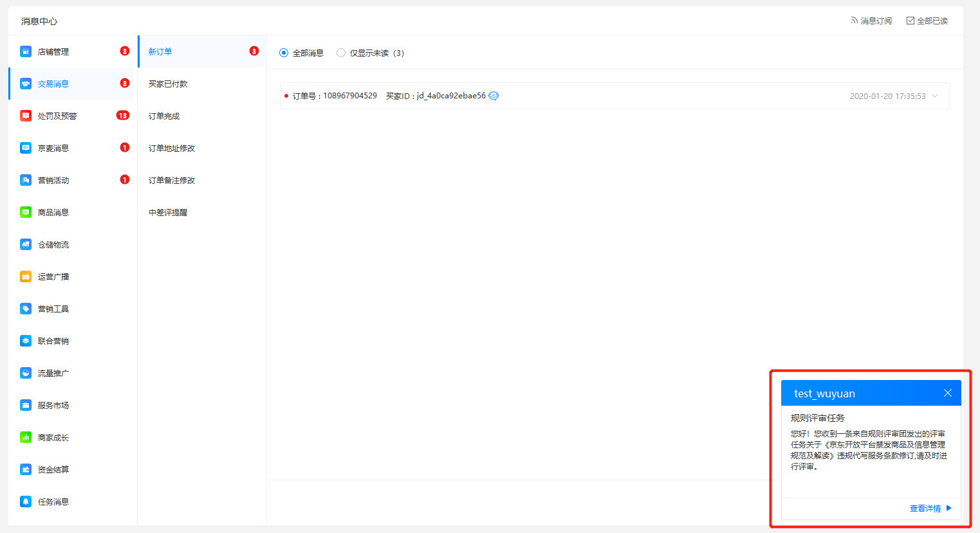
Task: Open the 商家成长 sidebar category
Action: click(53, 437)
